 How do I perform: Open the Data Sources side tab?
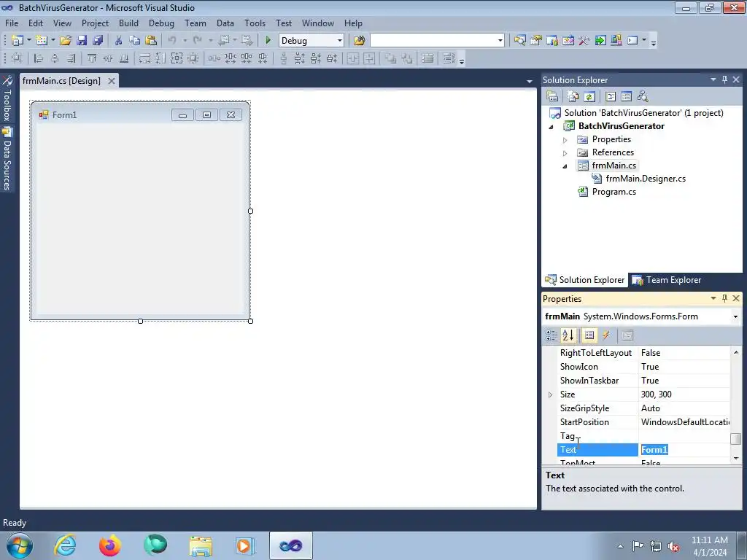(x=7, y=159)
